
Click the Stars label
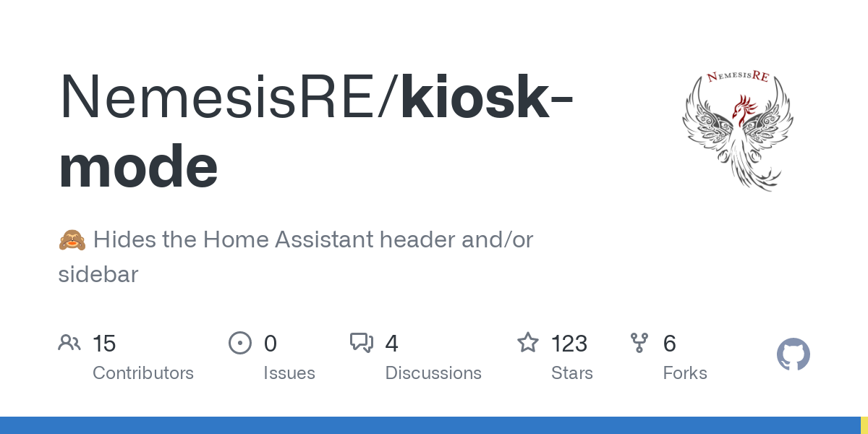click(572, 373)
